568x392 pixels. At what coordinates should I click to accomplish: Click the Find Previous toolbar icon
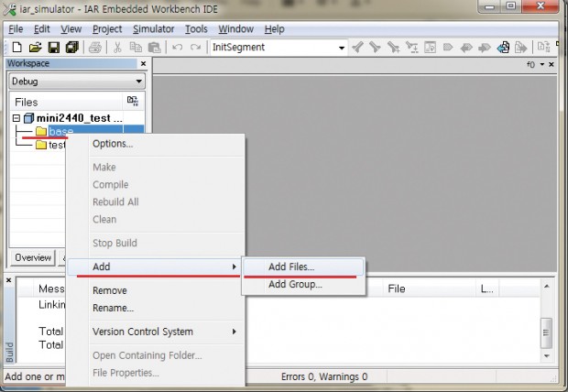(357, 47)
